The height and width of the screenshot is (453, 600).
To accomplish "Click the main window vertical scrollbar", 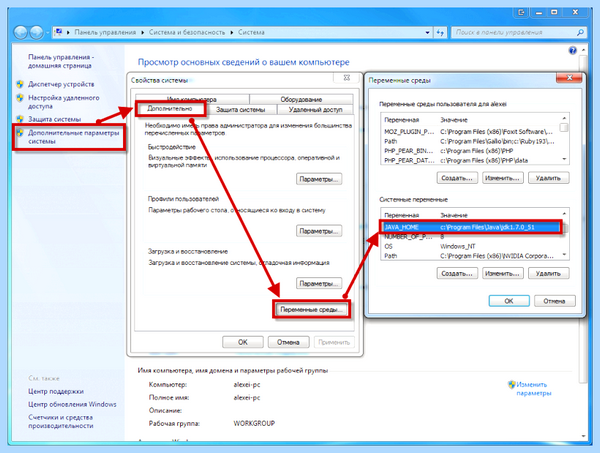I will pyautogui.click(x=583, y=218).
